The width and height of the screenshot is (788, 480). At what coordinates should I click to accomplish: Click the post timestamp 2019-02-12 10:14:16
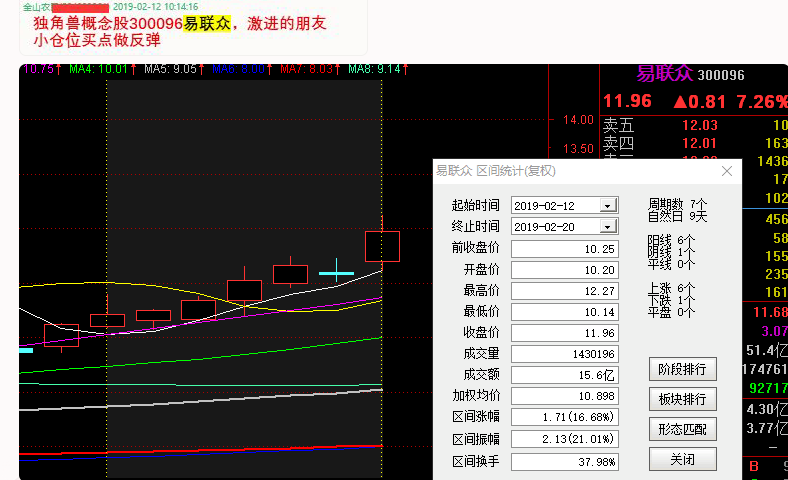[155, 7]
